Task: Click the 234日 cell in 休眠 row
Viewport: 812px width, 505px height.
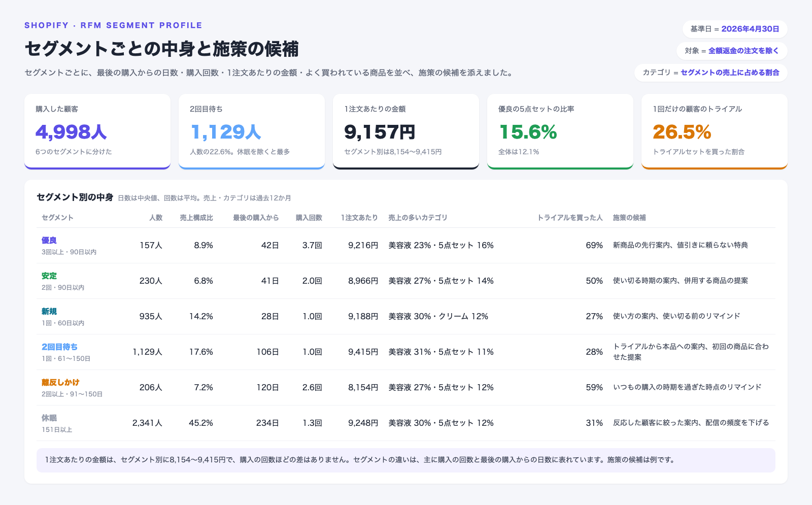Action: pos(268,423)
